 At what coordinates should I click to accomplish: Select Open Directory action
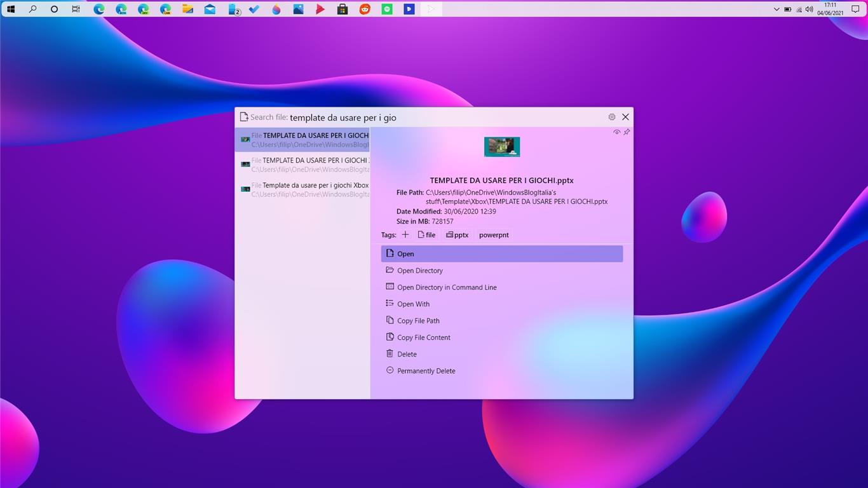[x=419, y=271]
